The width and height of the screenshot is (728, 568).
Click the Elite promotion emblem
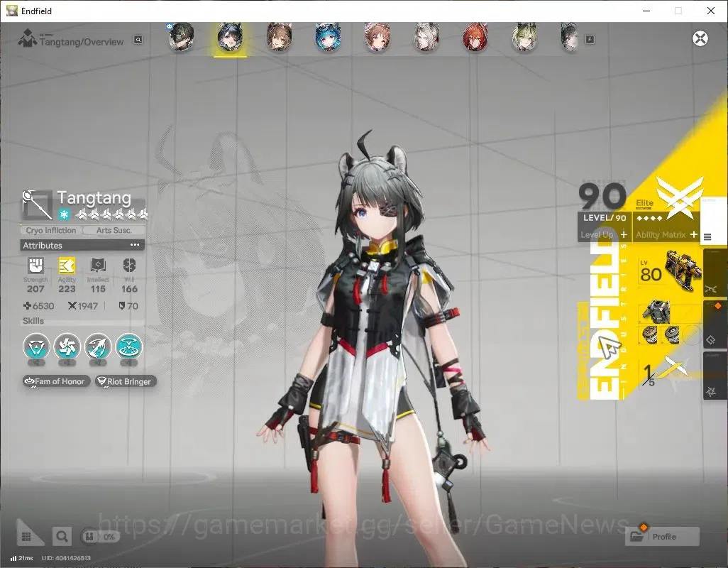(x=679, y=199)
